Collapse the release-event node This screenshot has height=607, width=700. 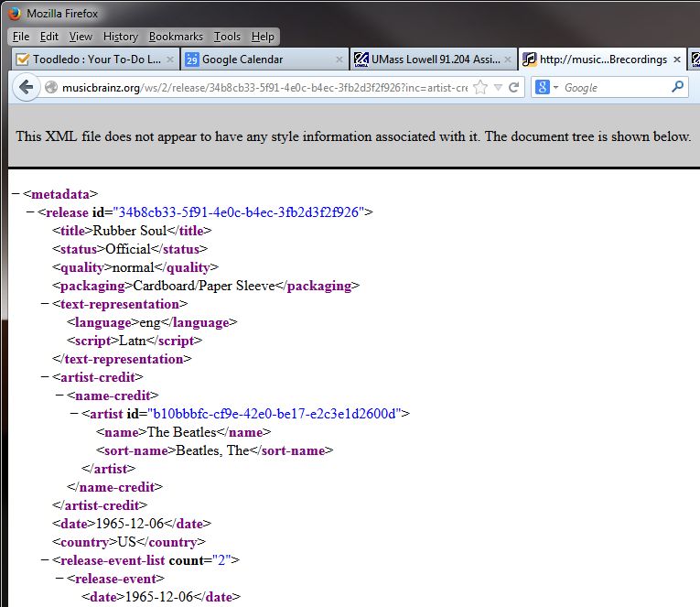click(x=59, y=579)
